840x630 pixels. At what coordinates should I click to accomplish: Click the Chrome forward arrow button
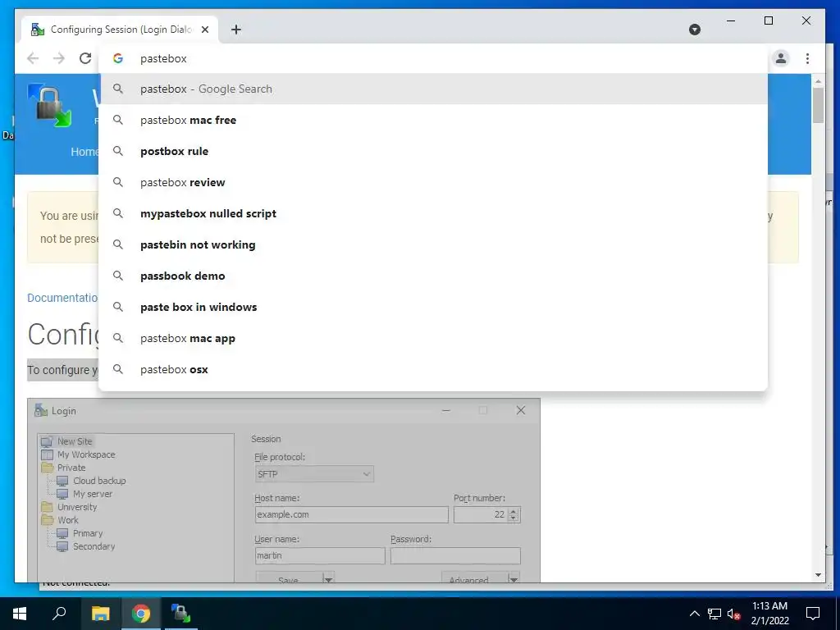(59, 58)
